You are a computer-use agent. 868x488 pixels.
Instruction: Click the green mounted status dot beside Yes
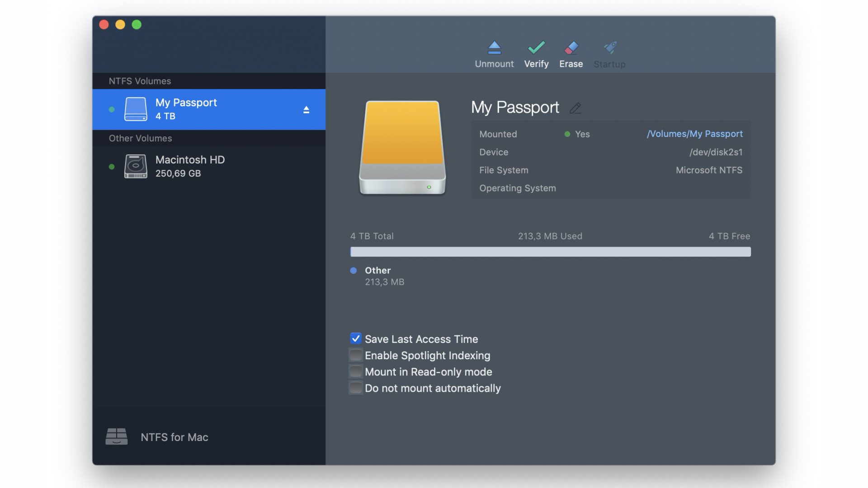(567, 134)
